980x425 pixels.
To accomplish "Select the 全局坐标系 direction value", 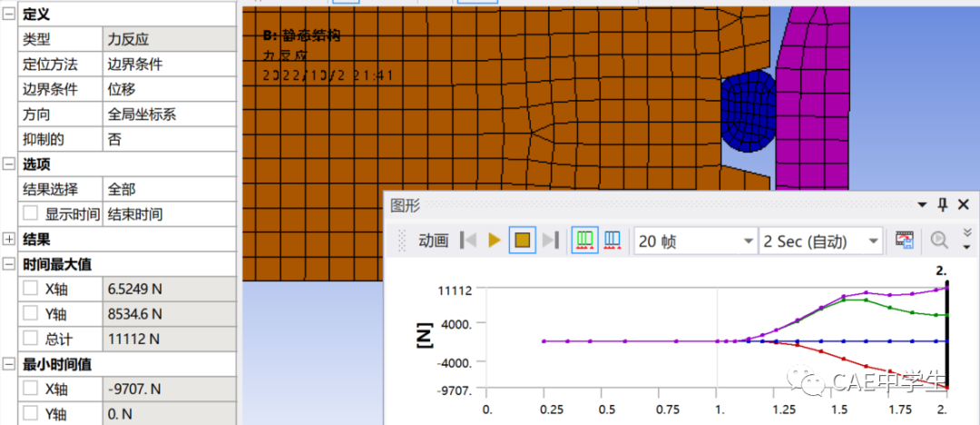I will click(x=169, y=114).
